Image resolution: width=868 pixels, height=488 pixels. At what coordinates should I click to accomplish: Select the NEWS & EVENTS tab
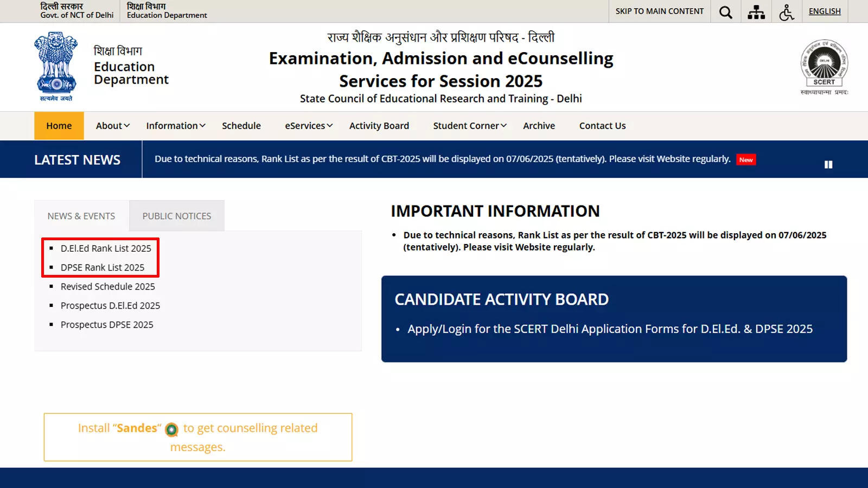point(81,216)
